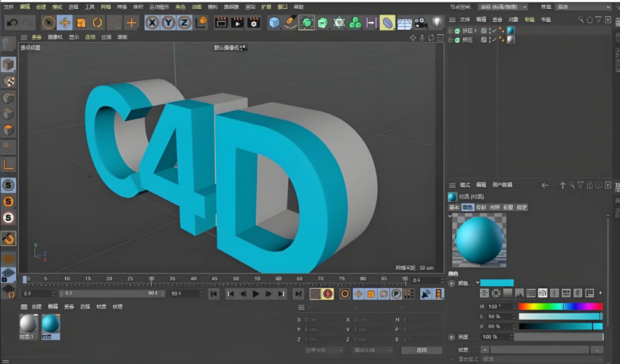Adjust the Hue H rainbow slider

561,306
